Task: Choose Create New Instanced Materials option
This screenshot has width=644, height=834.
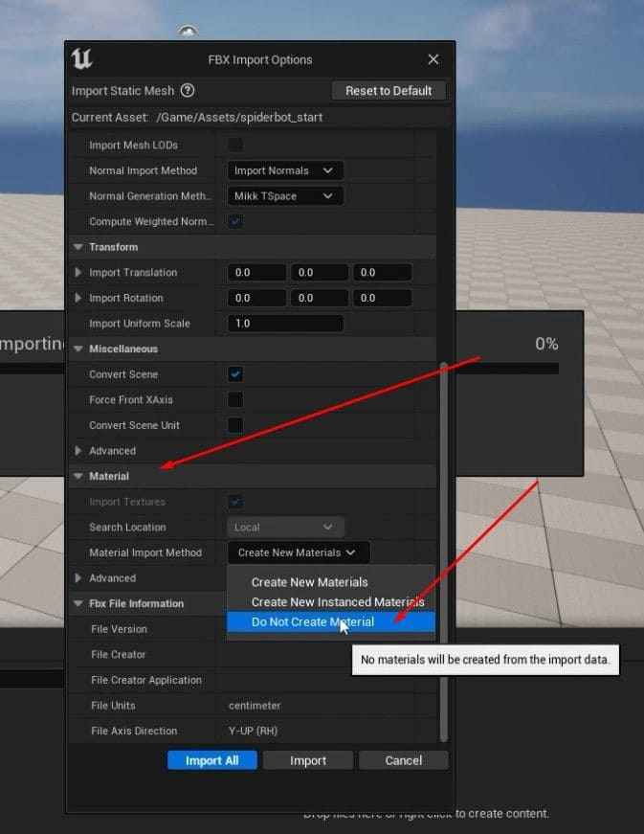Action: (x=330, y=602)
